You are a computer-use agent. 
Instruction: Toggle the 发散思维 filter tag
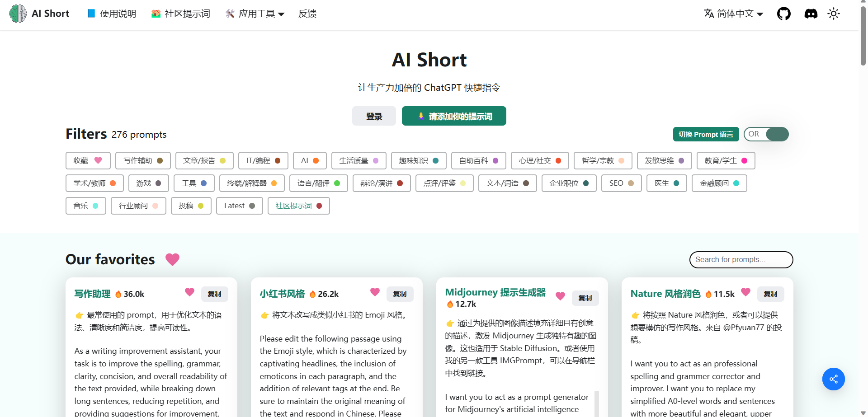click(665, 161)
